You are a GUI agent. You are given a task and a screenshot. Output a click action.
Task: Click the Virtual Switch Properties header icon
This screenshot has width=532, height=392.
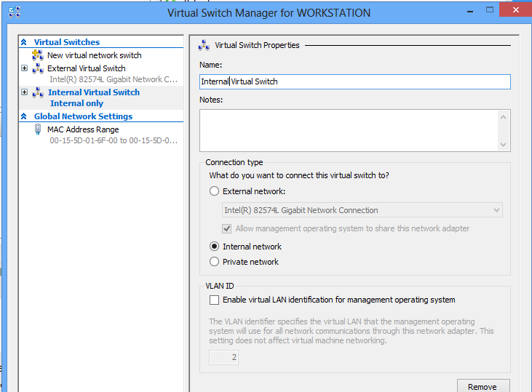(204, 45)
